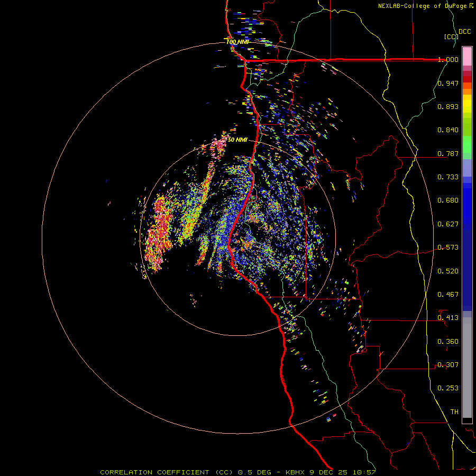Select the 0.307 legend value
This screenshot has height=476, width=476.
click(x=448, y=365)
